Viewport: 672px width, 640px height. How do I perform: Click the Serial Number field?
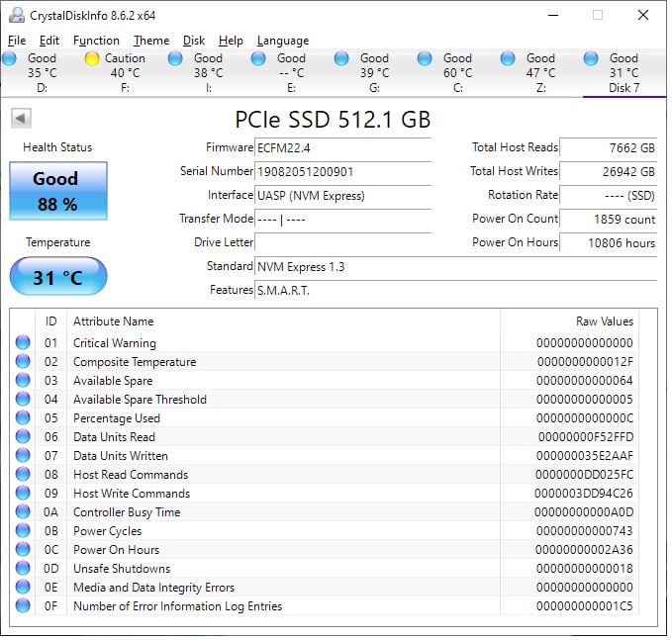click(342, 172)
